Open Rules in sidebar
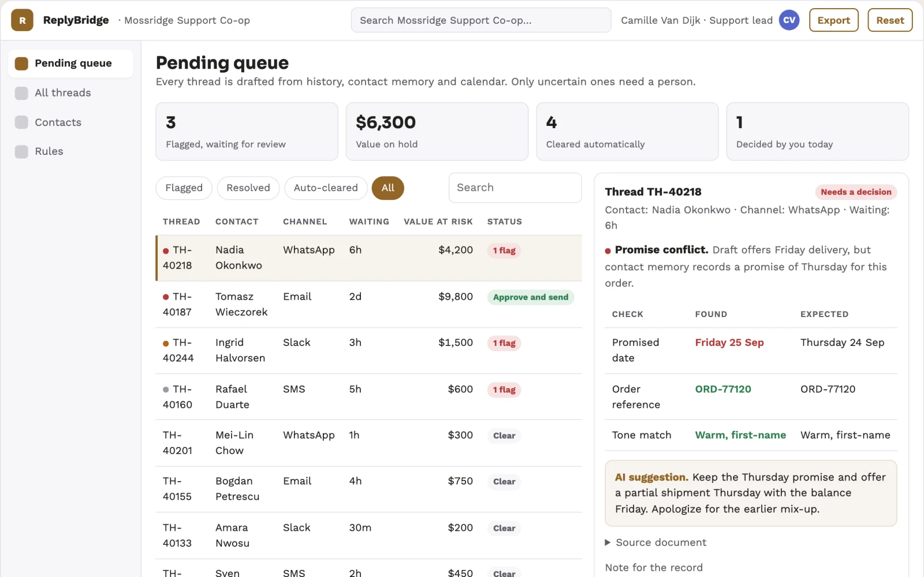The image size is (924, 577). point(70,151)
